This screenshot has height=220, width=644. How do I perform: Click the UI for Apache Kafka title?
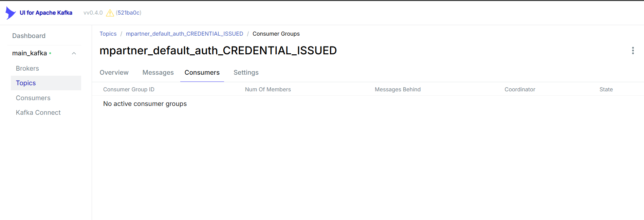coord(46,13)
